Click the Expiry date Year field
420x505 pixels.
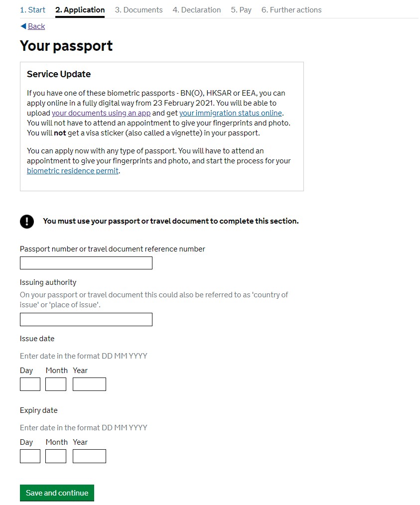[x=89, y=456]
